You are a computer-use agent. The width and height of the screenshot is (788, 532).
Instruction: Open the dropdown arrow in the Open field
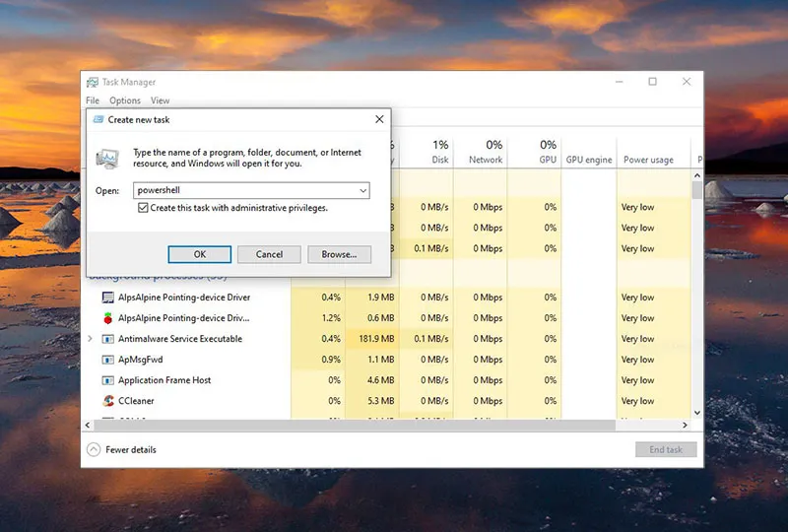click(x=362, y=190)
